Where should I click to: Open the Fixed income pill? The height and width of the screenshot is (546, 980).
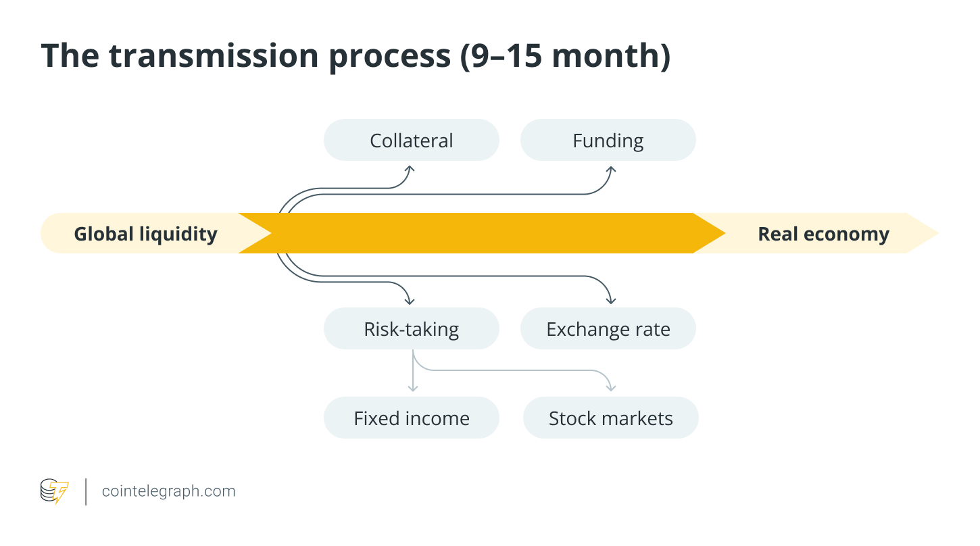[411, 418]
